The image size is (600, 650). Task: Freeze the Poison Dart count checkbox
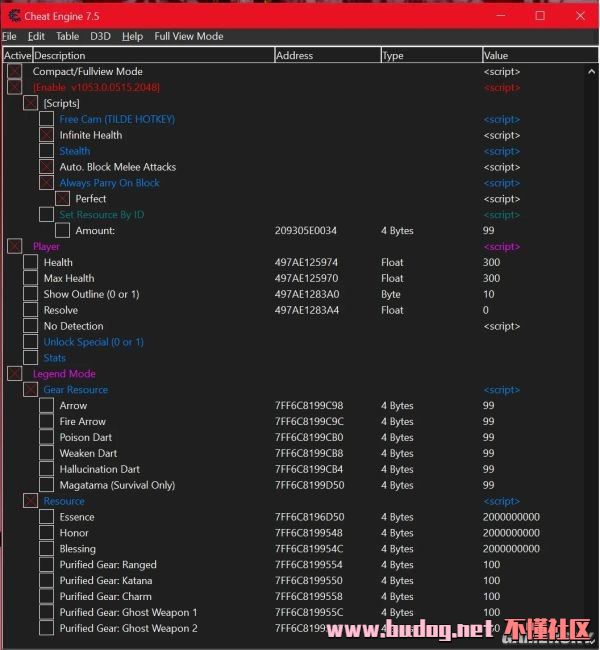(46, 437)
